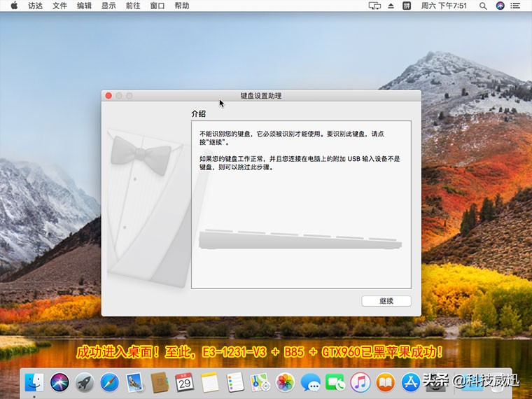The height and width of the screenshot is (399, 532).
Task: Open the 文件 menu
Action: (59, 6)
